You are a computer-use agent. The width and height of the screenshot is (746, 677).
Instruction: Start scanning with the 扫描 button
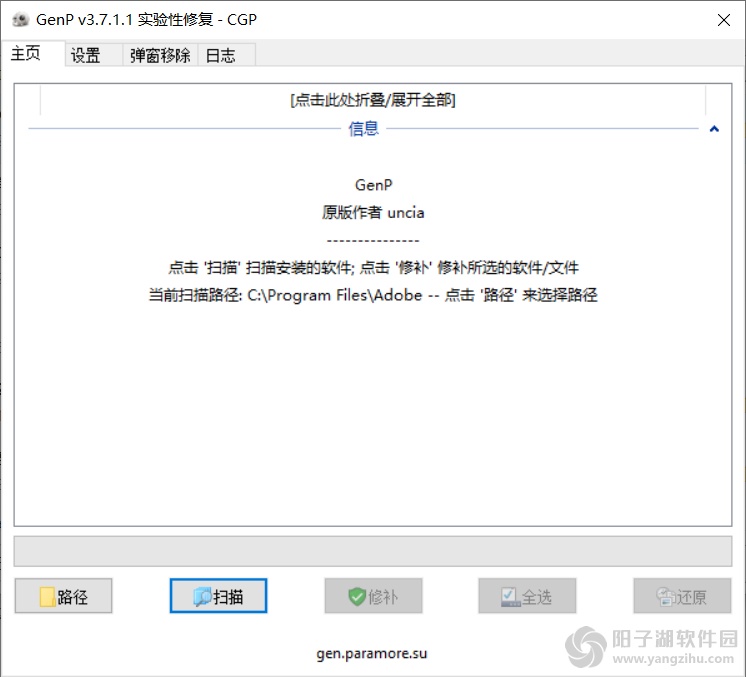(218, 596)
